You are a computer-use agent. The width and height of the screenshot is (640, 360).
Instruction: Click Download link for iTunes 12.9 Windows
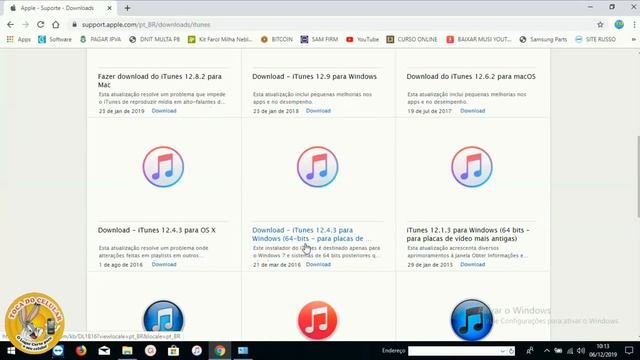click(x=318, y=111)
